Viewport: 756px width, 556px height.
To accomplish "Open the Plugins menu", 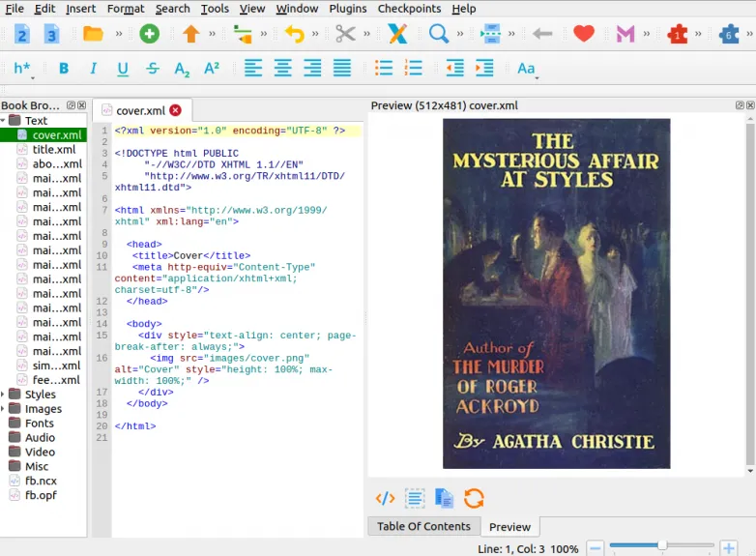I will pos(348,9).
